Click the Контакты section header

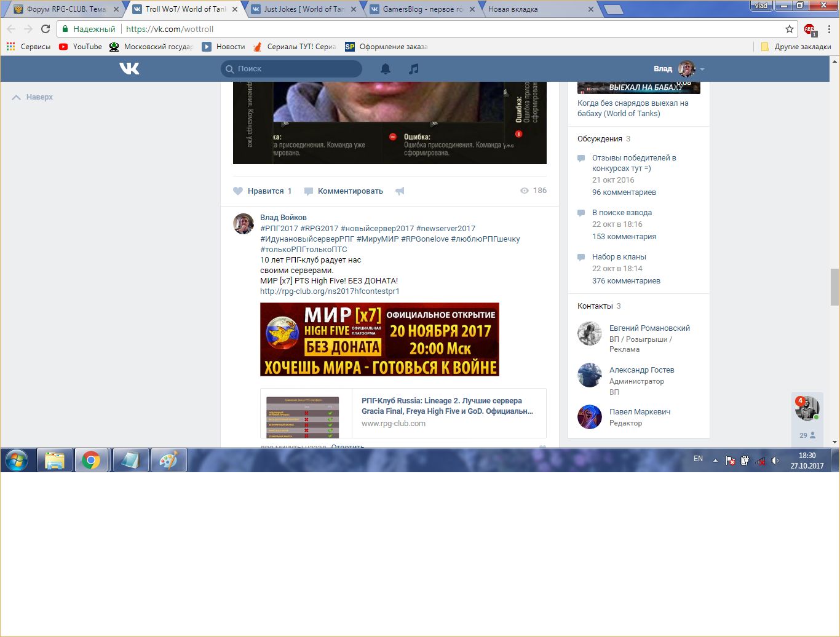click(595, 306)
